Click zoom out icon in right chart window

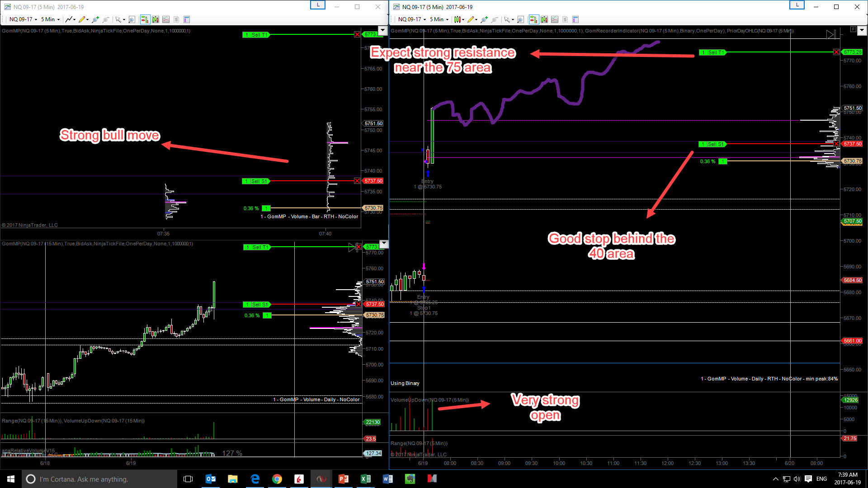point(495,19)
